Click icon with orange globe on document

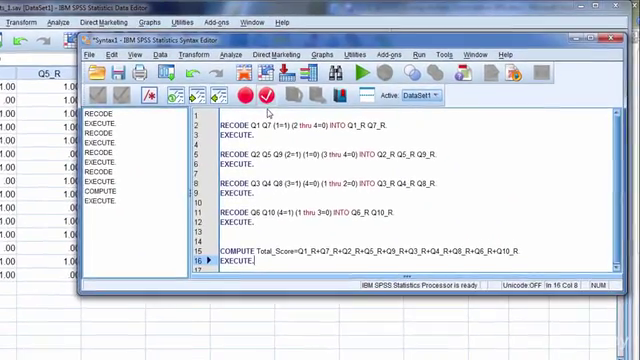pos(513,73)
